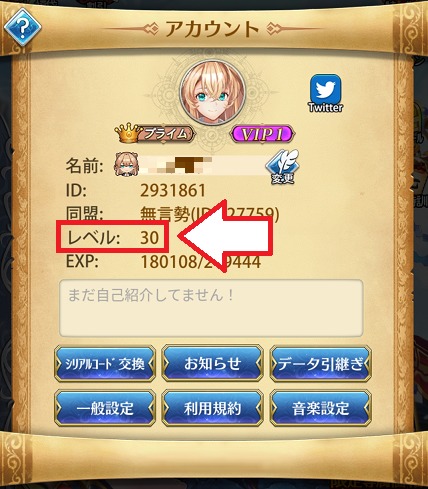428x489 pixels.
Task: Click the self-introduction text box
Action: click(x=211, y=308)
